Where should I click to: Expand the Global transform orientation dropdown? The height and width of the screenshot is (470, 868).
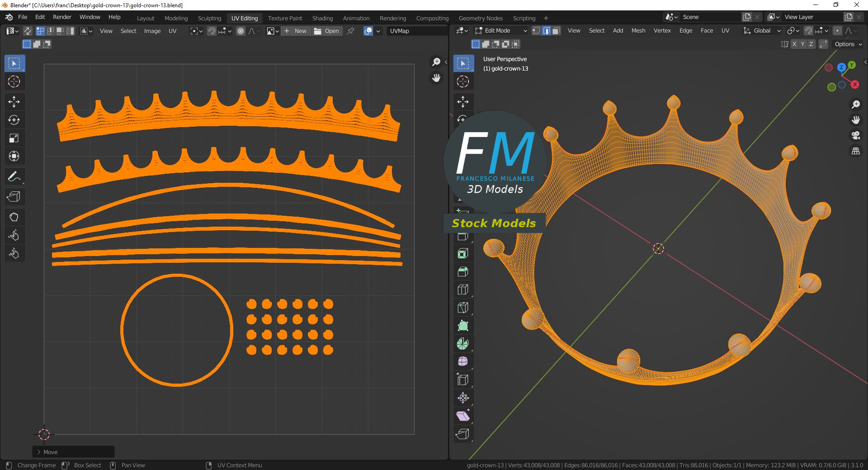pyautogui.click(x=762, y=31)
